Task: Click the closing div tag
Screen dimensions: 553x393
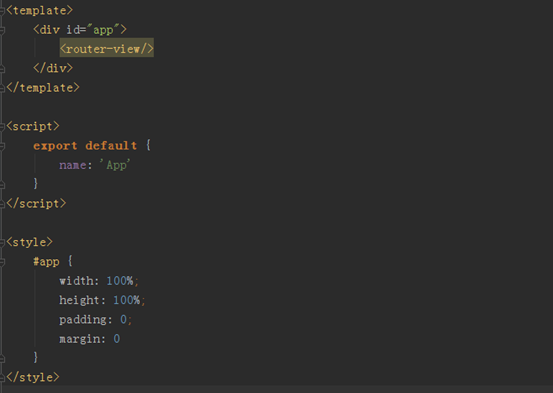Action: point(53,68)
